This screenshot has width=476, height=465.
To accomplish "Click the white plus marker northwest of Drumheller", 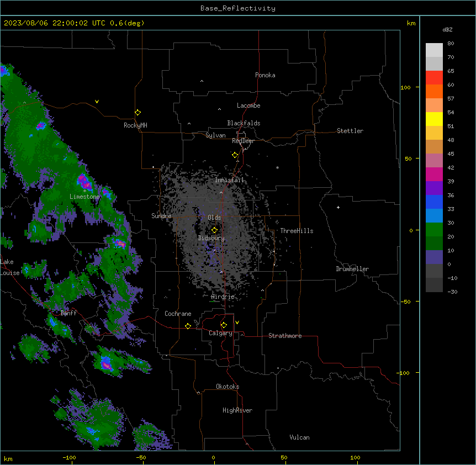I will (x=338, y=207).
